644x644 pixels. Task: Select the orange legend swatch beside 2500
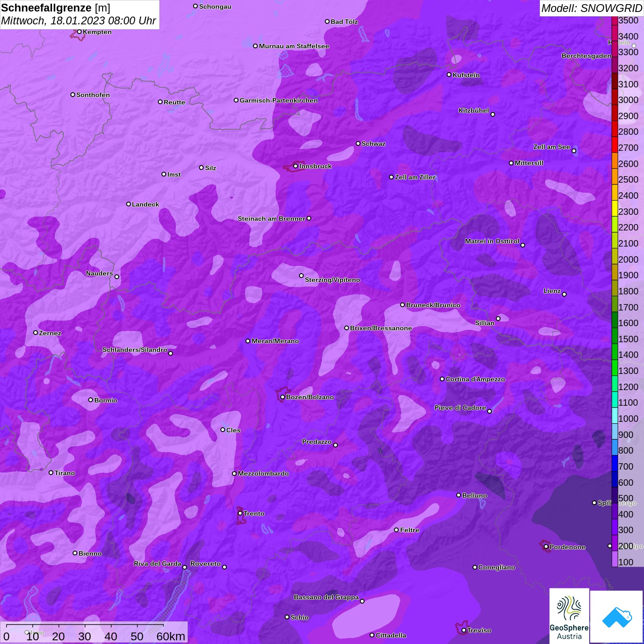615,176
